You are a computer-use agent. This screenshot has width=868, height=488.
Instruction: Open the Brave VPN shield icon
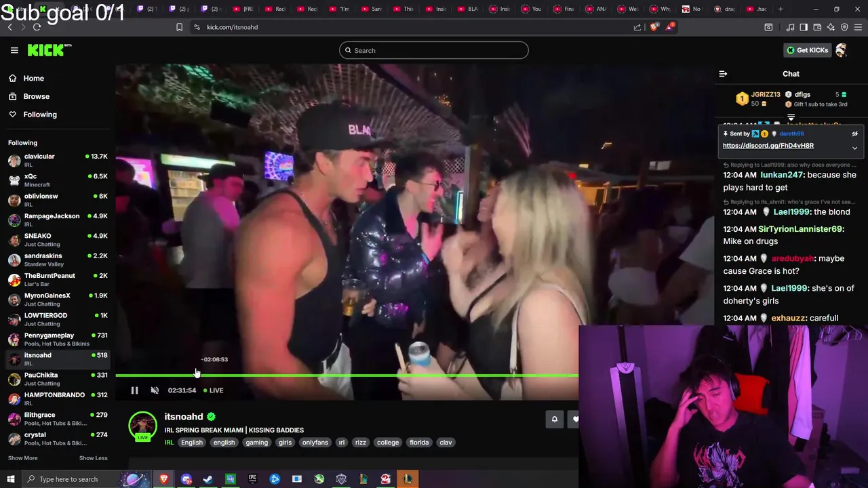click(x=844, y=27)
